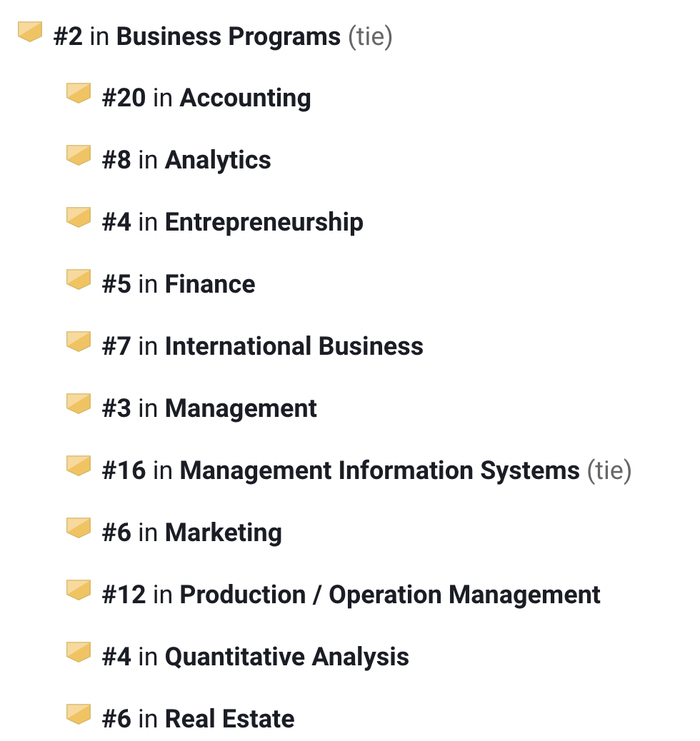700x741 pixels.
Task: Click the ranking badge next to Marketing
Action: click(79, 528)
